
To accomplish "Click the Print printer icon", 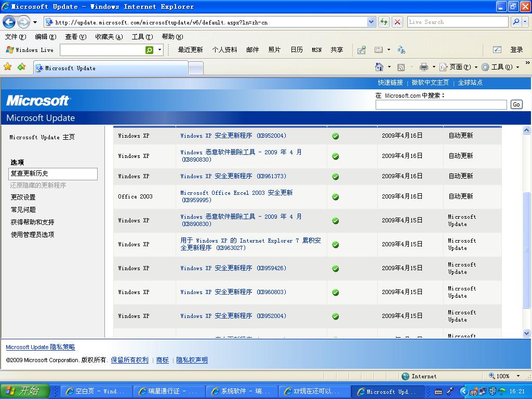I will pyautogui.click(x=424, y=67).
